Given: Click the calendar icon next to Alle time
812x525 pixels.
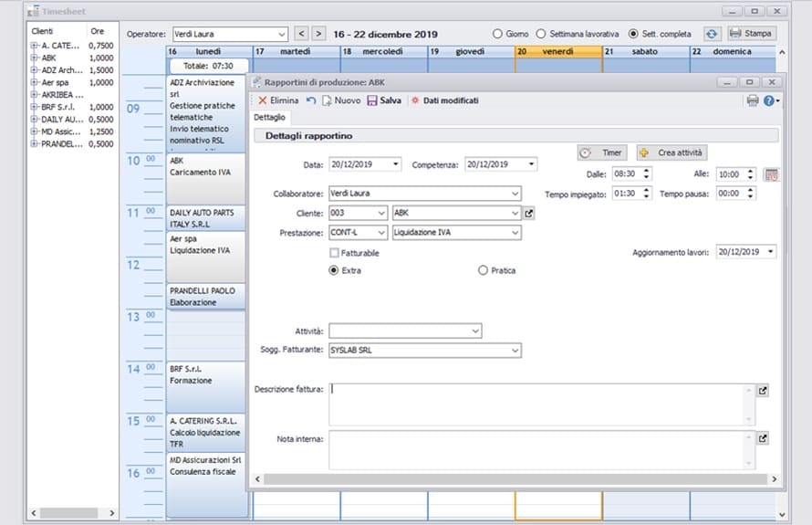Looking at the screenshot, I should (771, 174).
